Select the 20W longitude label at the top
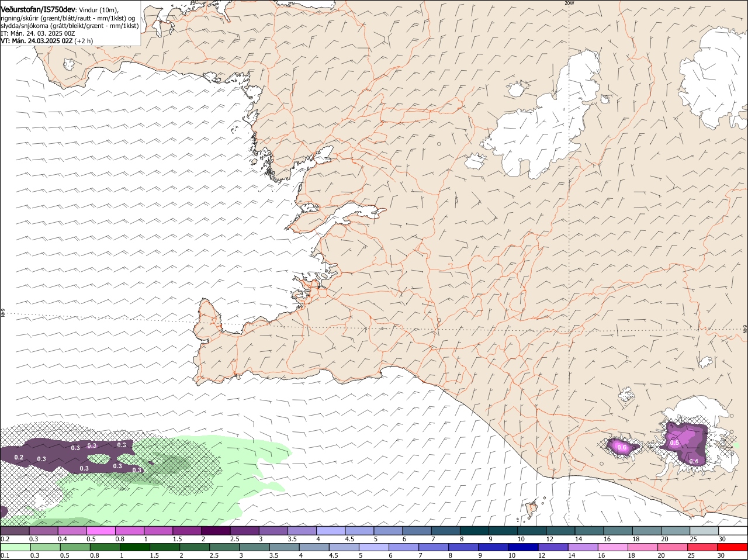The height and width of the screenshot is (560, 748). coord(569,3)
